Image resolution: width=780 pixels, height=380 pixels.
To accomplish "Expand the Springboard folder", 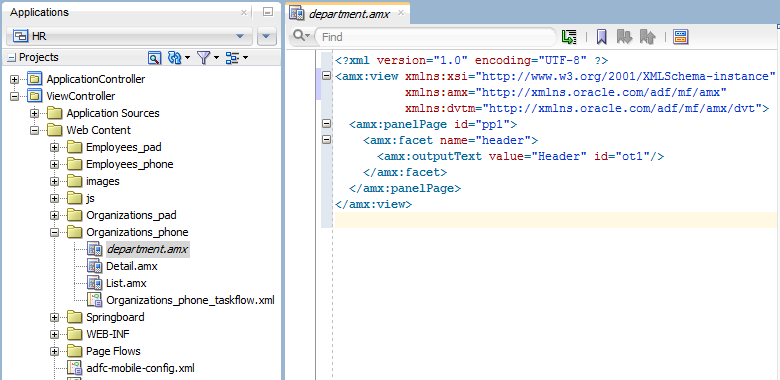I will (54, 317).
